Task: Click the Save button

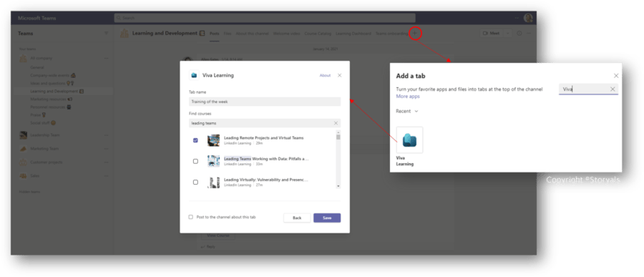Action: [327, 218]
